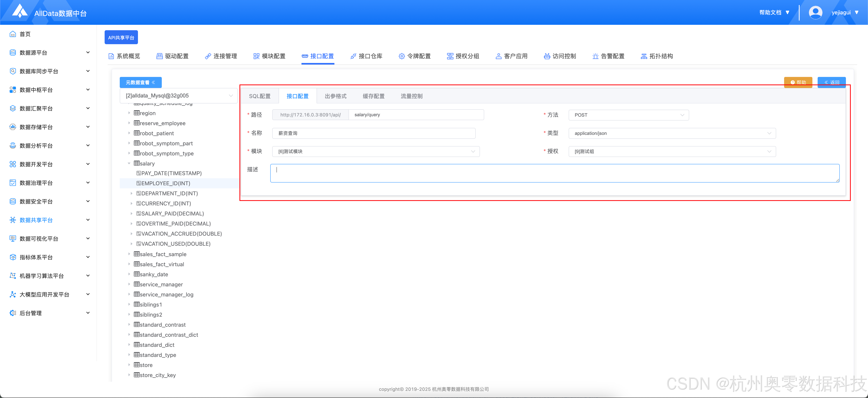Click the 大模型应用开发平台 icon

click(13, 294)
